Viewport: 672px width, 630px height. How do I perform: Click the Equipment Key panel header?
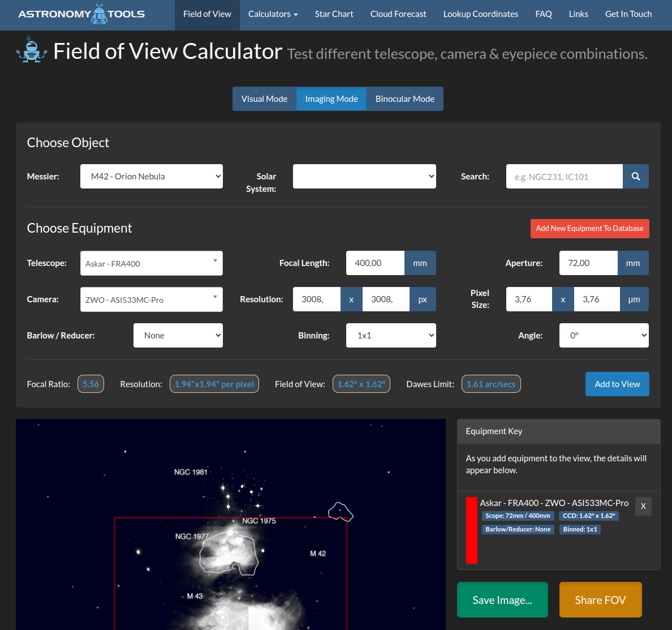pos(558,431)
